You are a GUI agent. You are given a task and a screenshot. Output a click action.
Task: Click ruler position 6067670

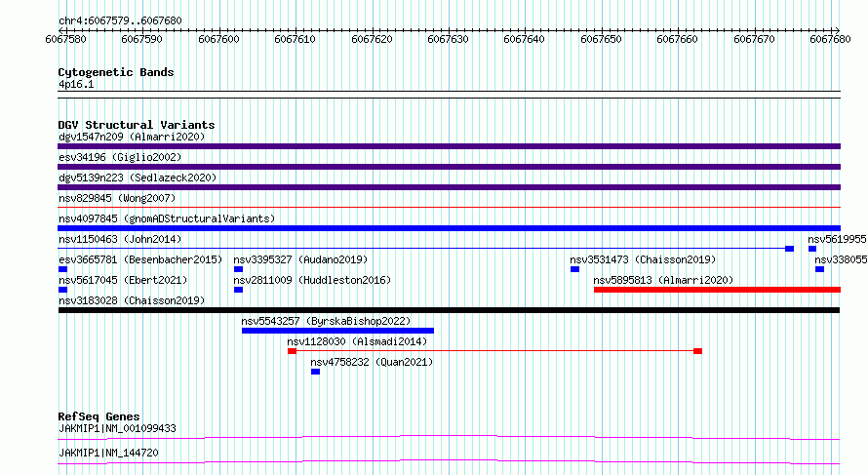755,39
